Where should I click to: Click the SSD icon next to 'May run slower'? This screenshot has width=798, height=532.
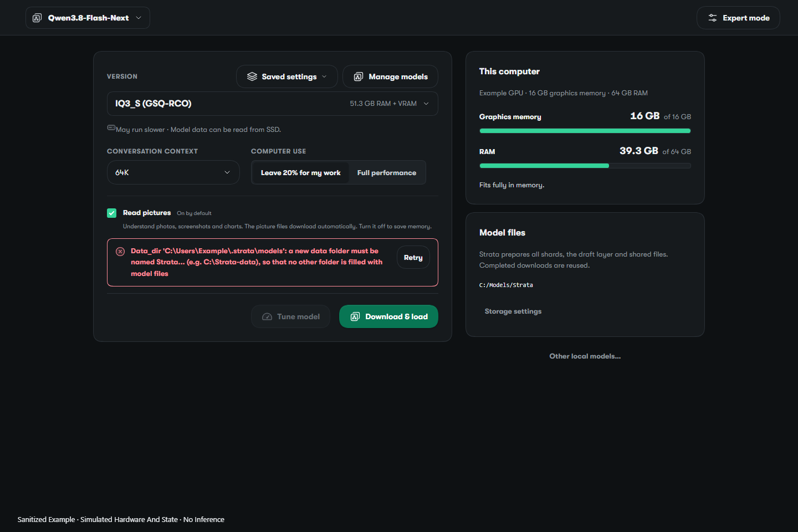coord(111,127)
